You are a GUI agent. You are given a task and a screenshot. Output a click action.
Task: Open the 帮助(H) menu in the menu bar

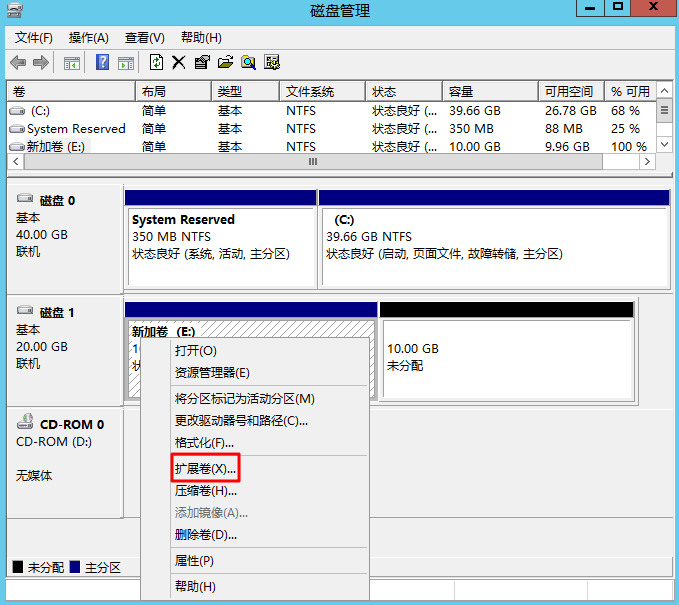[x=201, y=38]
